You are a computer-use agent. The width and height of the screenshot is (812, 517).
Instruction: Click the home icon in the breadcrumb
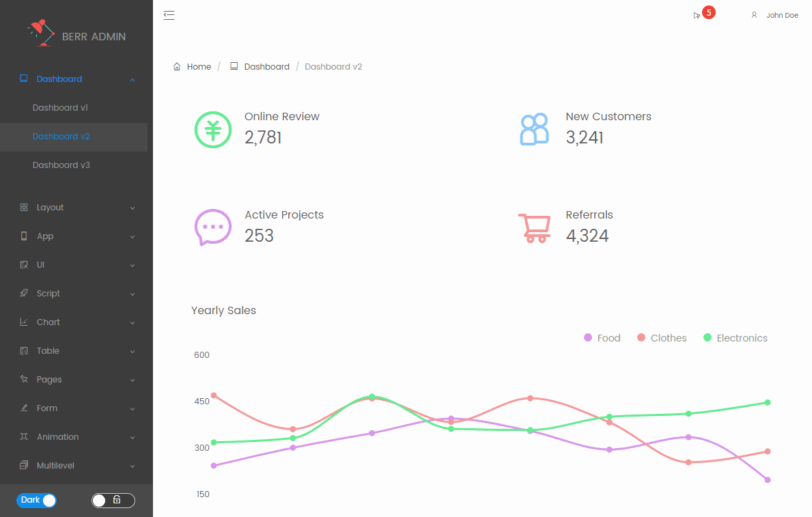coord(176,66)
